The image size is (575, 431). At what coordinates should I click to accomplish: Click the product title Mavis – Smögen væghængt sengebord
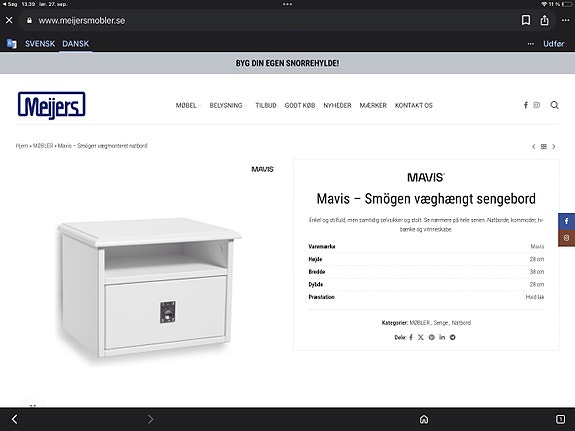tap(426, 199)
